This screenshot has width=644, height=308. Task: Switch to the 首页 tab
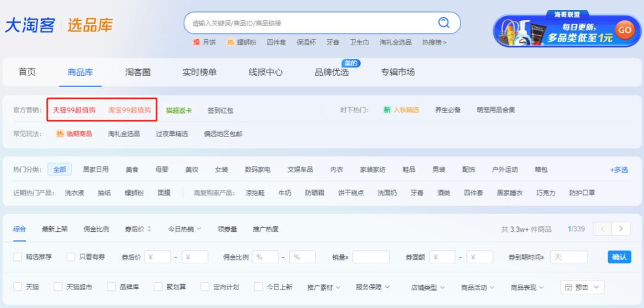click(x=27, y=72)
